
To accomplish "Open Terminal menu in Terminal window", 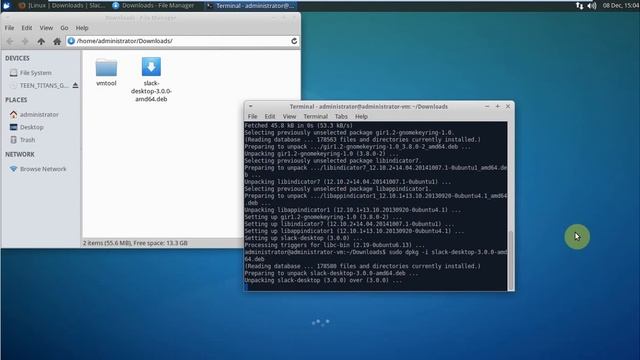I will pos(316,116).
